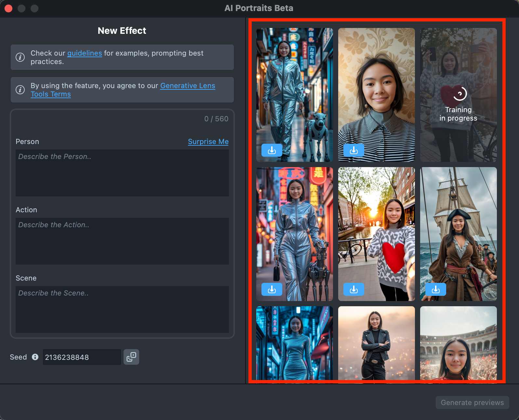Download the pirate ship portrait
The image size is (519, 420).
click(435, 289)
